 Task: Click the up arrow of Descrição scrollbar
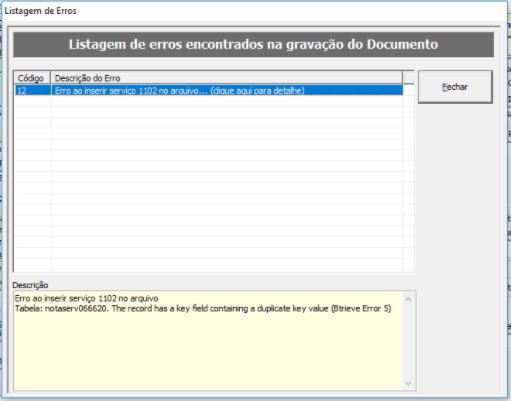tap(408, 299)
